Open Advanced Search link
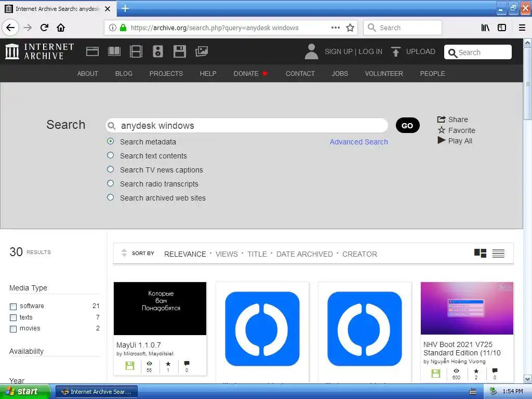Image resolution: width=532 pixels, height=399 pixels. point(358,142)
